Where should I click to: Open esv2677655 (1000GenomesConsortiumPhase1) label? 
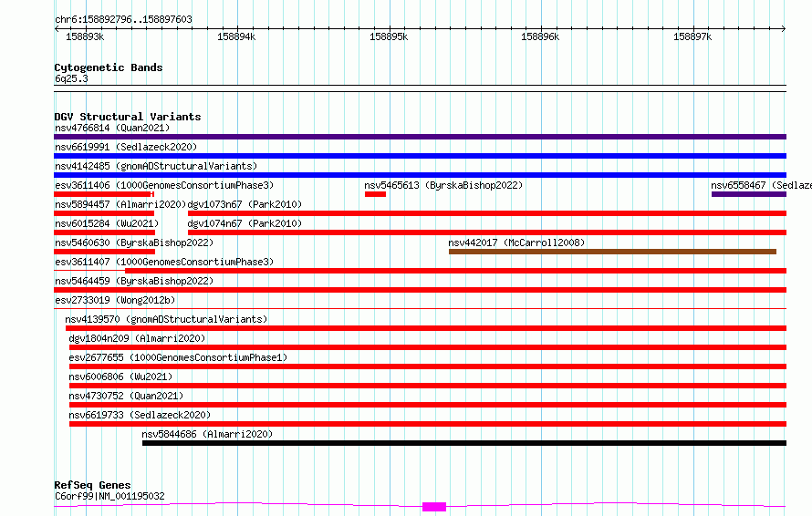point(178,357)
